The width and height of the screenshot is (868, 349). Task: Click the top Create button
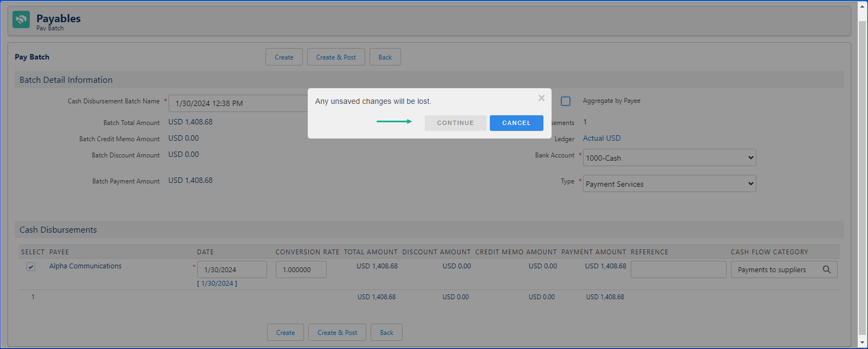[x=284, y=57]
